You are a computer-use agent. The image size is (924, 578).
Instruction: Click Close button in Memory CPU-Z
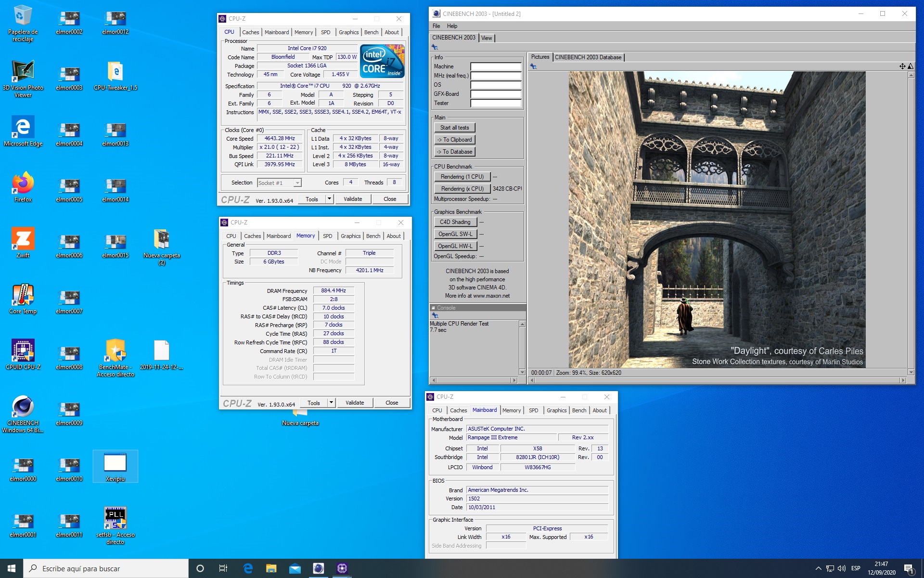coord(392,403)
